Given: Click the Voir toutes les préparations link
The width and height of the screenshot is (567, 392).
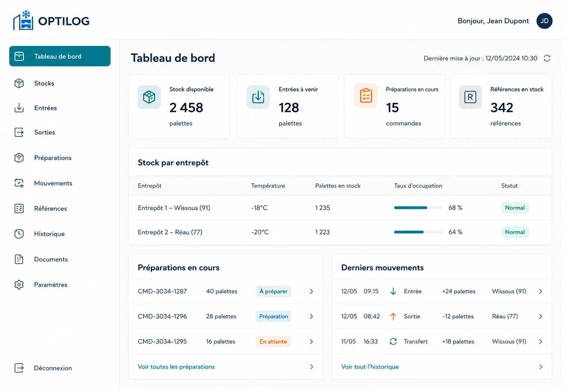Looking at the screenshot, I should coord(176,367).
